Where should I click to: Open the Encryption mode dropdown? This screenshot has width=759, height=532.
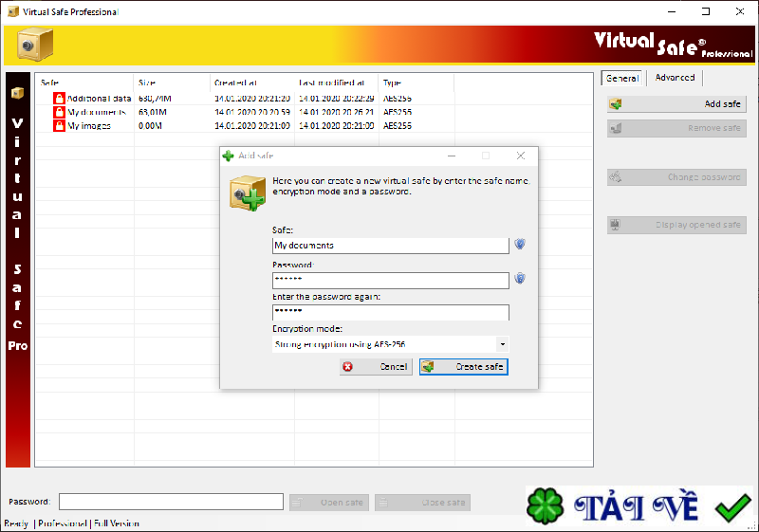503,344
